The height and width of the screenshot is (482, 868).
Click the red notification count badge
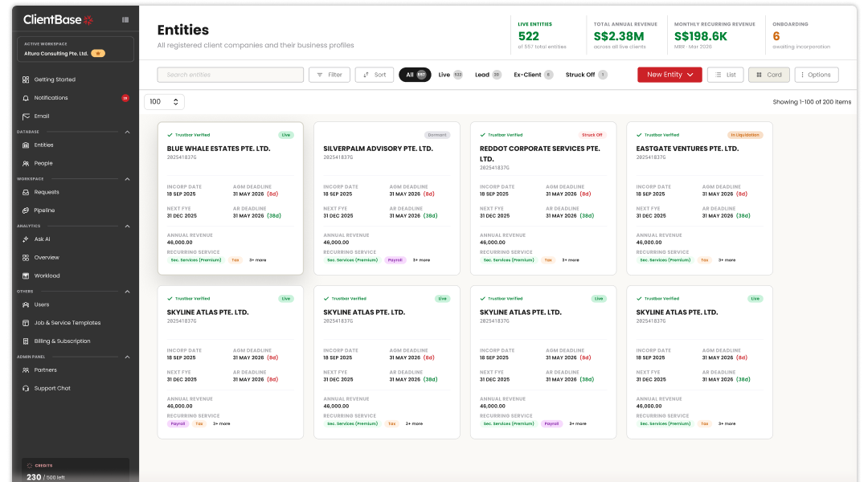pyautogui.click(x=125, y=98)
